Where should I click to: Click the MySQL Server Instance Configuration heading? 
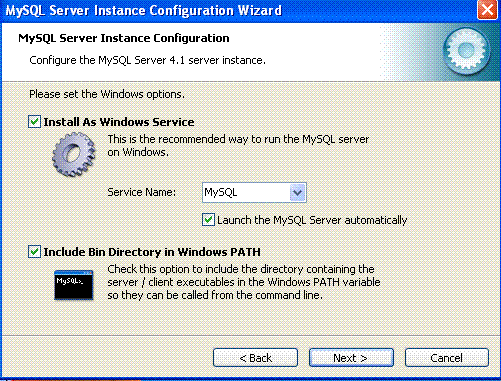124,38
